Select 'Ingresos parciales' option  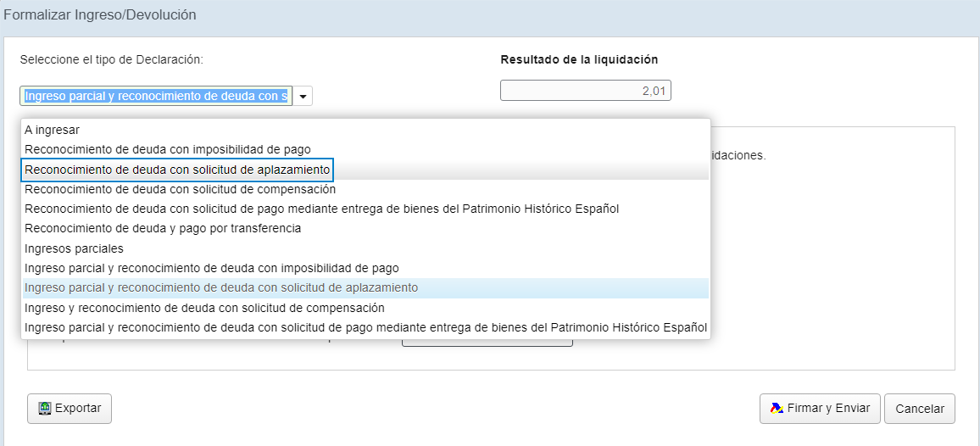365,248
